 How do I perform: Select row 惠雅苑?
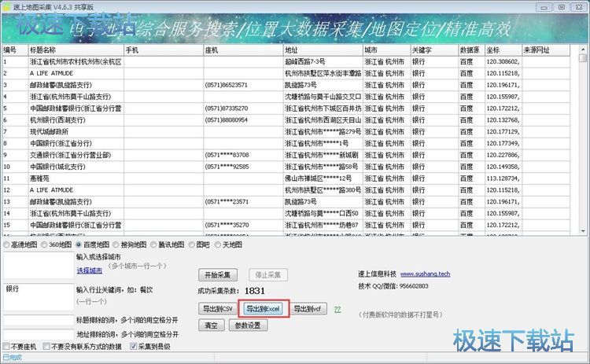(x=286, y=178)
